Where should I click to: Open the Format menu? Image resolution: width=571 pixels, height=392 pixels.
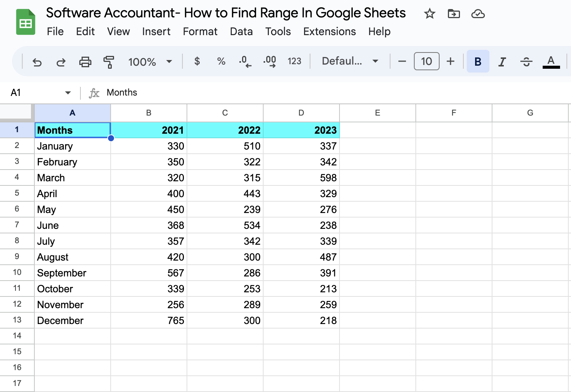[200, 31]
